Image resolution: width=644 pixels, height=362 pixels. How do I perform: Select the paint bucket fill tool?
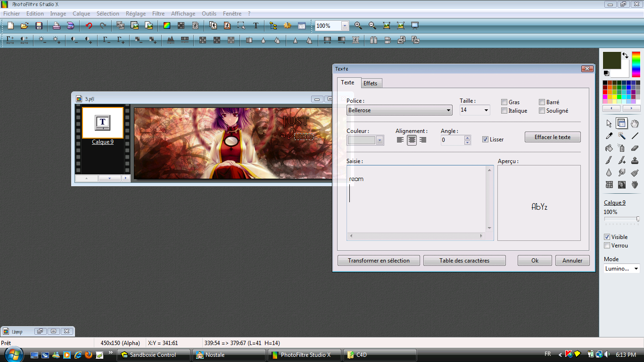pos(609,148)
